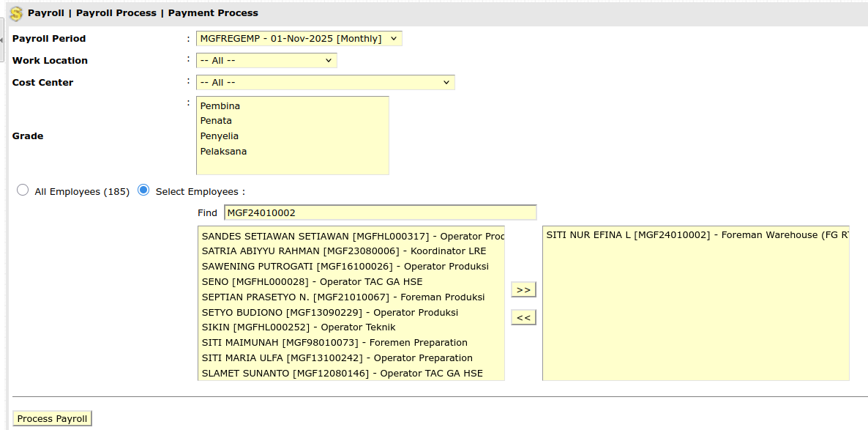
Task: Select SITI NUR EFINA L in the selected list
Action: [695, 235]
